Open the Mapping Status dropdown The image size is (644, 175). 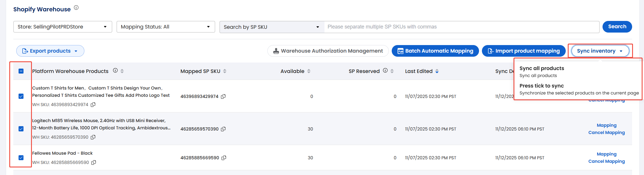[x=166, y=27]
